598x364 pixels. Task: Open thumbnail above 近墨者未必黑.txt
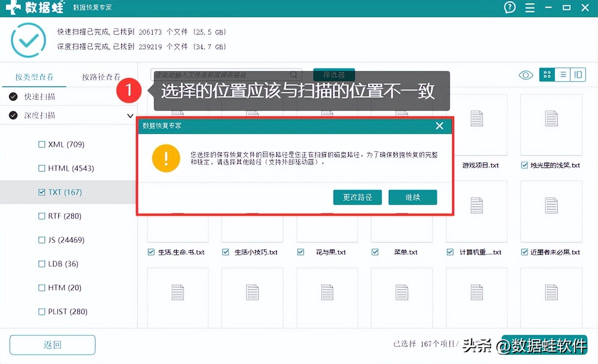coord(551,211)
